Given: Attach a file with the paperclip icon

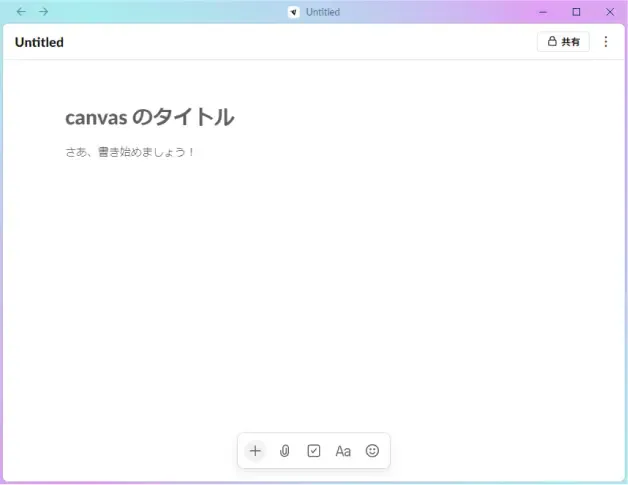Looking at the screenshot, I should click(284, 451).
